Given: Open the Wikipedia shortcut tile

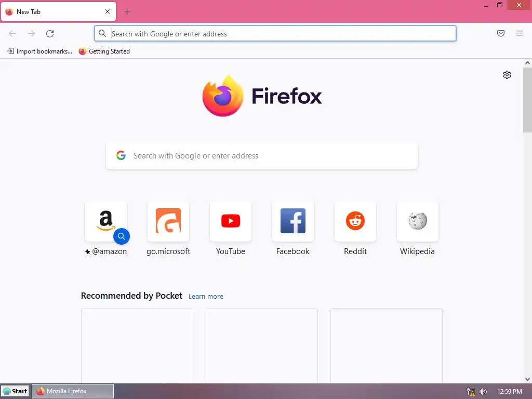Looking at the screenshot, I should click(417, 221).
